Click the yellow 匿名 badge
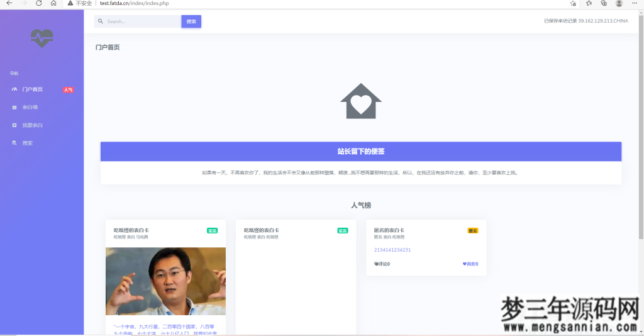Screen dimensions: 644x336 coord(473,231)
